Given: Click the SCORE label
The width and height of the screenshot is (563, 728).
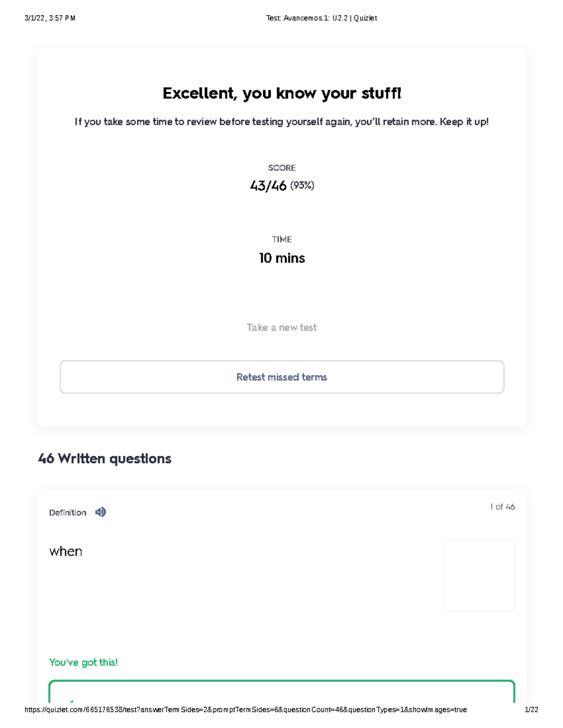Looking at the screenshot, I should (x=281, y=167).
